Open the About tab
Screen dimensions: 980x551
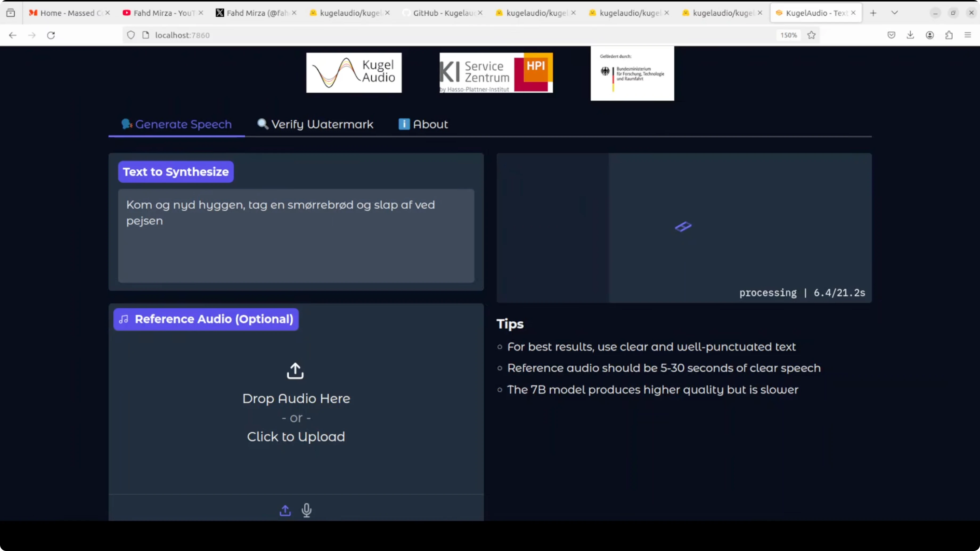423,124
